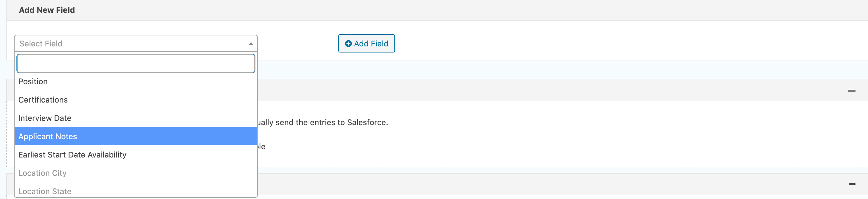
Task: Select the highlighted Applicant Notes option
Action: pyautogui.click(x=48, y=136)
